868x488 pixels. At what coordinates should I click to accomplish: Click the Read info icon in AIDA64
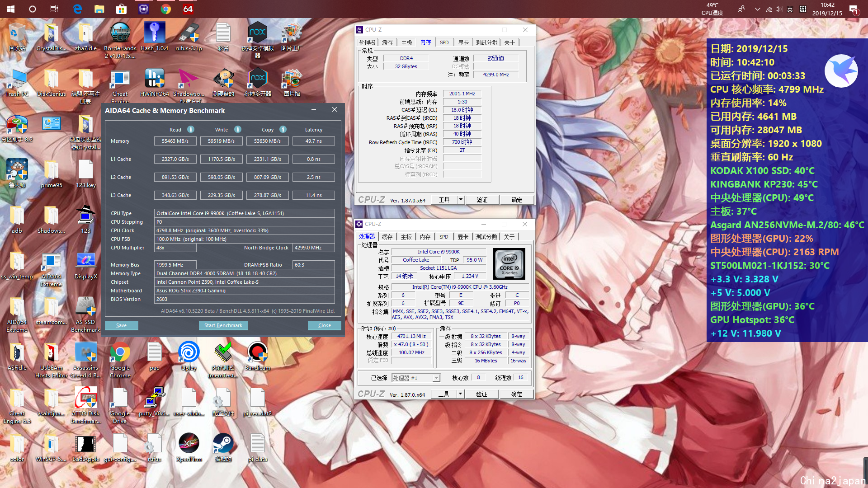coord(191,129)
